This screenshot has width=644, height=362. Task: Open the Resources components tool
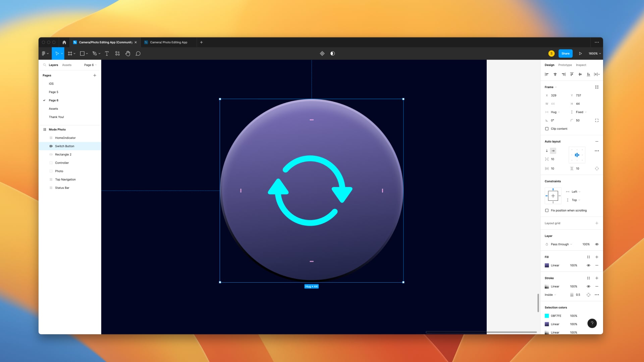click(x=117, y=54)
